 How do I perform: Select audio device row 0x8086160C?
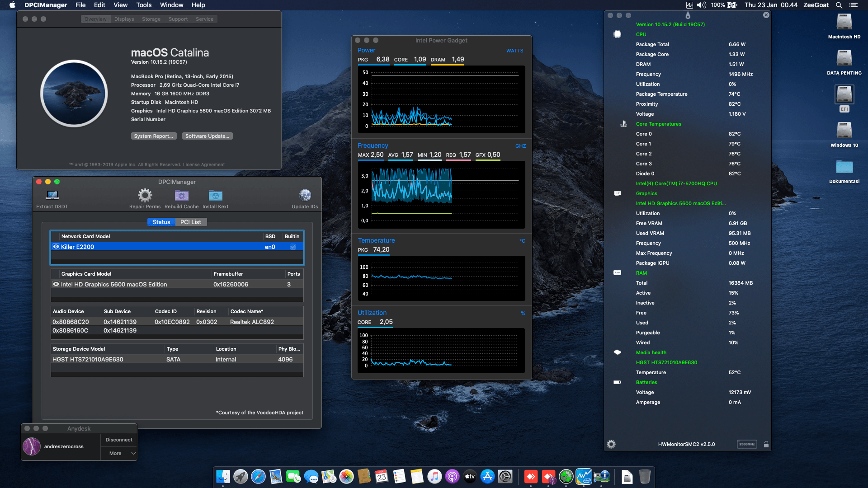pyautogui.click(x=177, y=330)
